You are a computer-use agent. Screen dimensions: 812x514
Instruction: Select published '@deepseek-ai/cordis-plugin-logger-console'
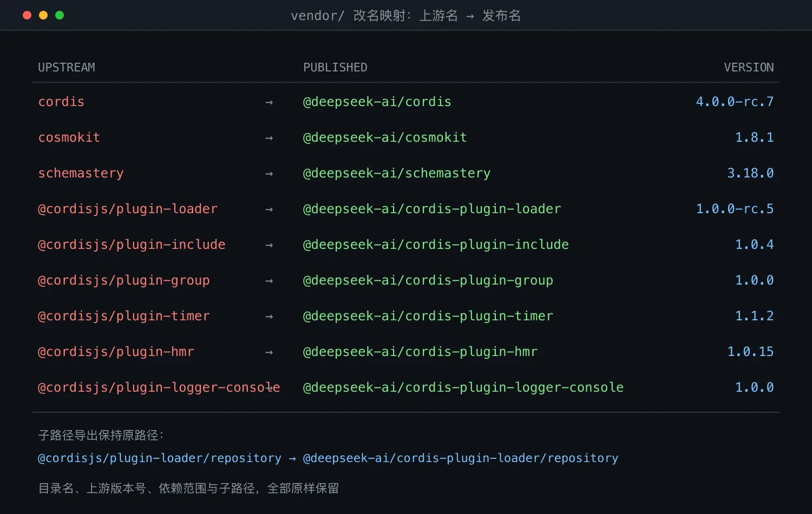463,387
